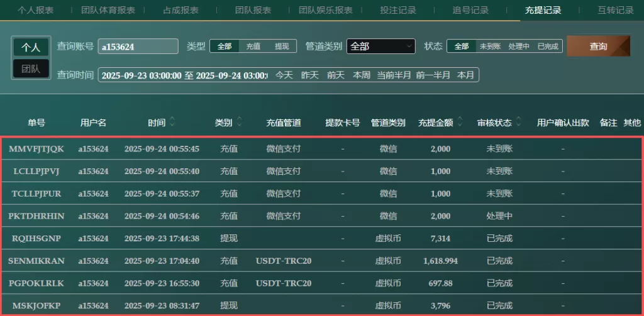This screenshot has width=644, height=316.
Task: Set time range to 今天
Action: (284, 75)
